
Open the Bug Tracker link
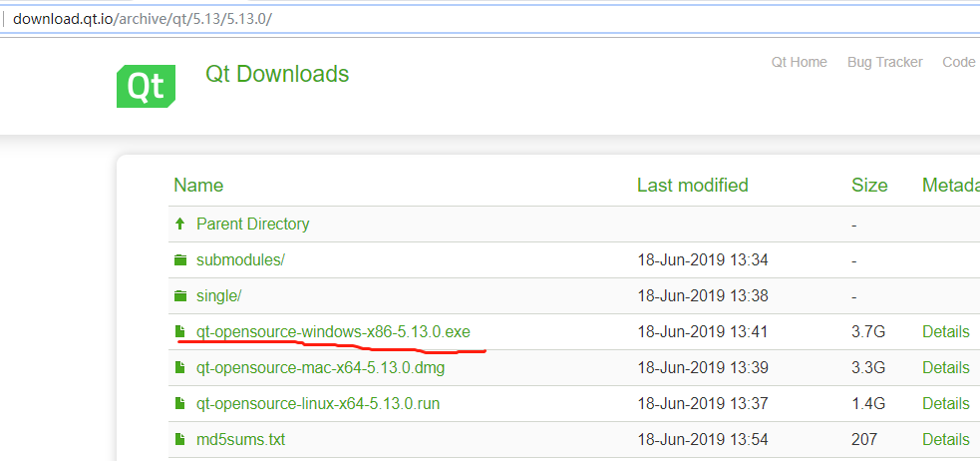(885, 62)
